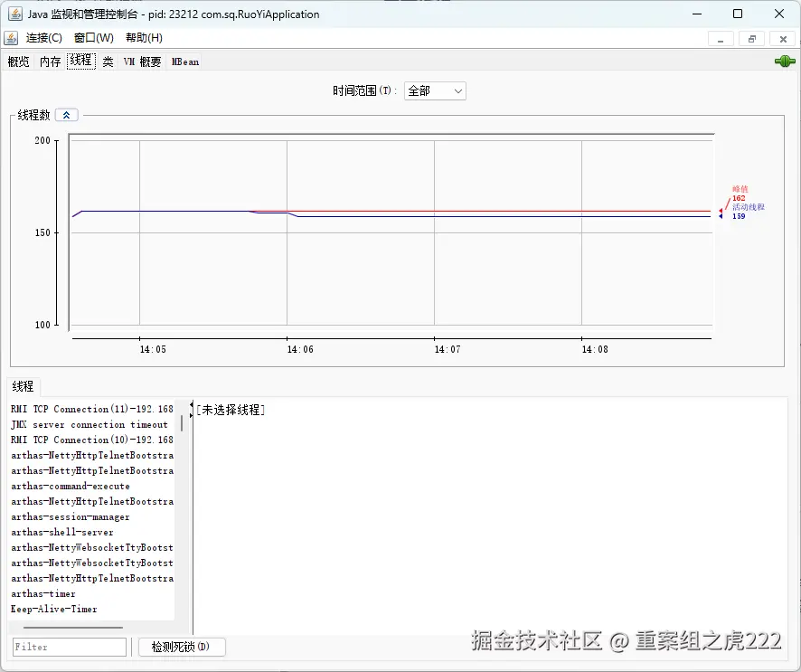Viewport: 801px width, 672px height.
Task: Collapse the 线程数 chart panel
Action: click(x=66, y=115)
